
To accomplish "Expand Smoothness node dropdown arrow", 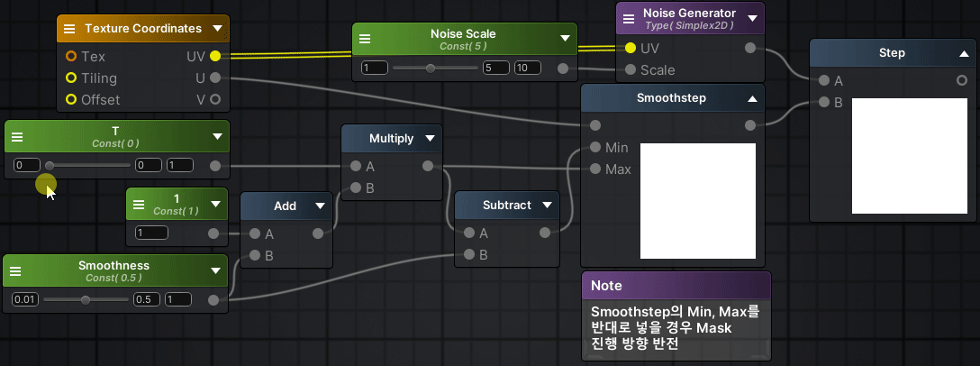I will click(x=215, y=271).
